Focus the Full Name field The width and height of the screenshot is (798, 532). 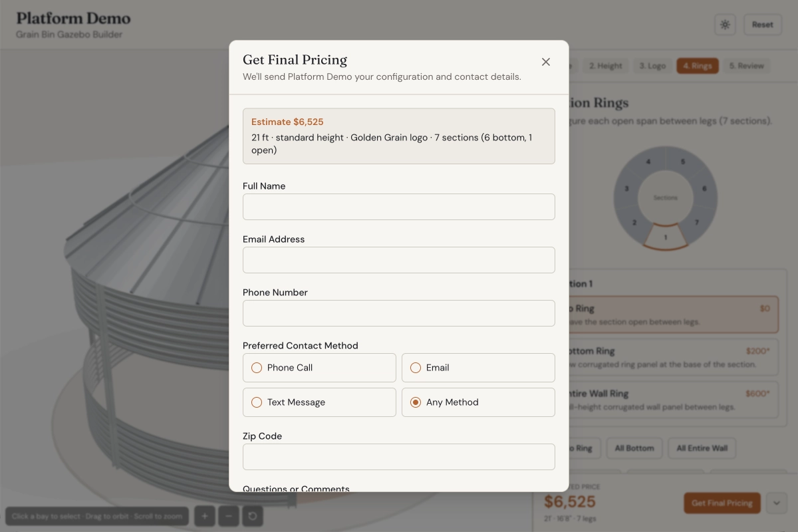coord(399,207)
